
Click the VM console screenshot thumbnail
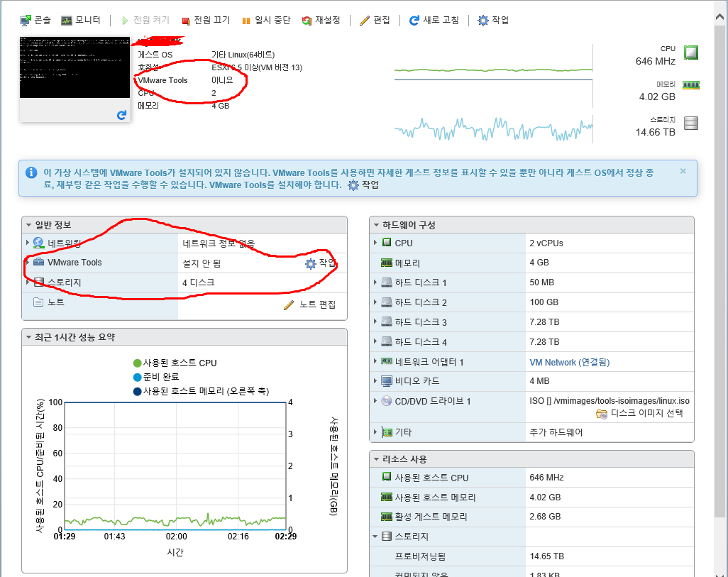pos(75,67)
